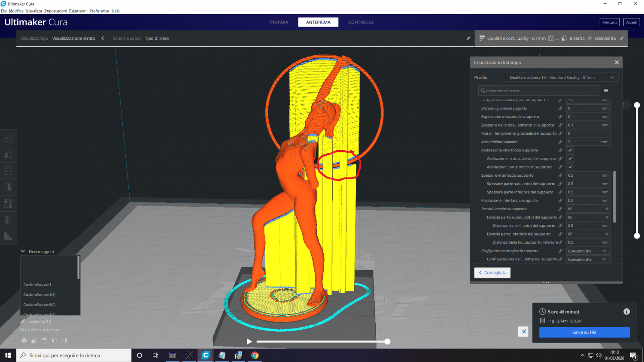The width and height of the screenshot is (644, 362).
Task: Switch to the CONTROLLA stage
Action: (x=361, y=22)
